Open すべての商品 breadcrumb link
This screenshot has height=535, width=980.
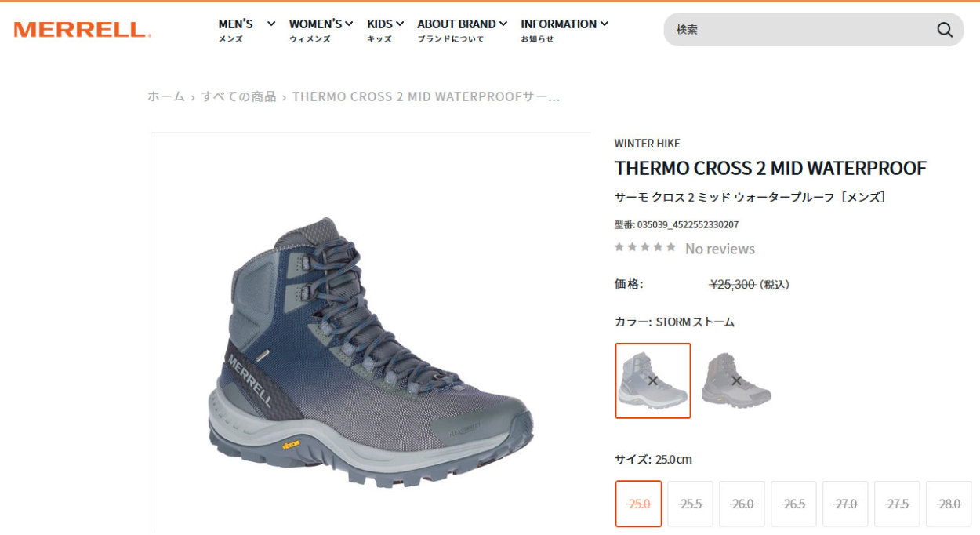coord(239,96)
